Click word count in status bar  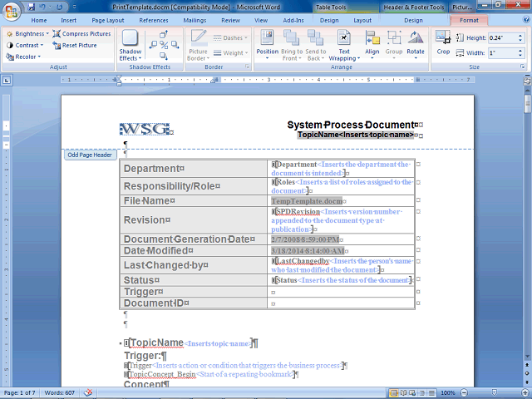tap(59, 392)
